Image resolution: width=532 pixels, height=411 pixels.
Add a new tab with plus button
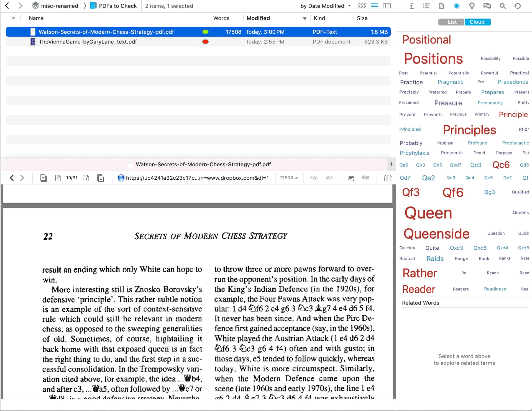point(391,164)
